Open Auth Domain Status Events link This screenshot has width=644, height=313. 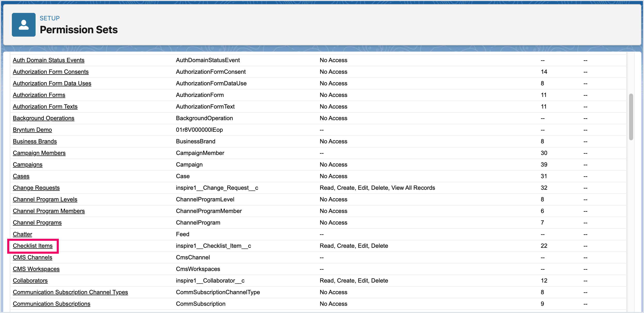pos(48,60)
